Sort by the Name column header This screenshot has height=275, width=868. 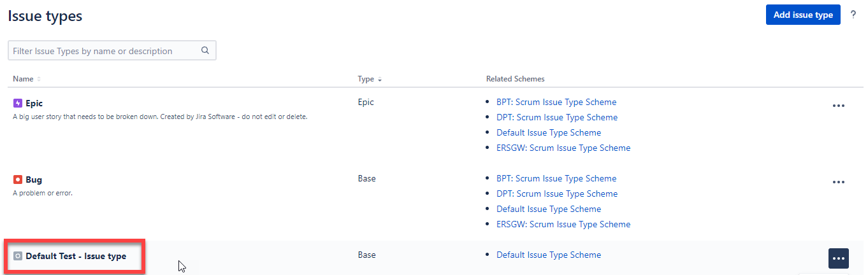click(x=27, y=79)
